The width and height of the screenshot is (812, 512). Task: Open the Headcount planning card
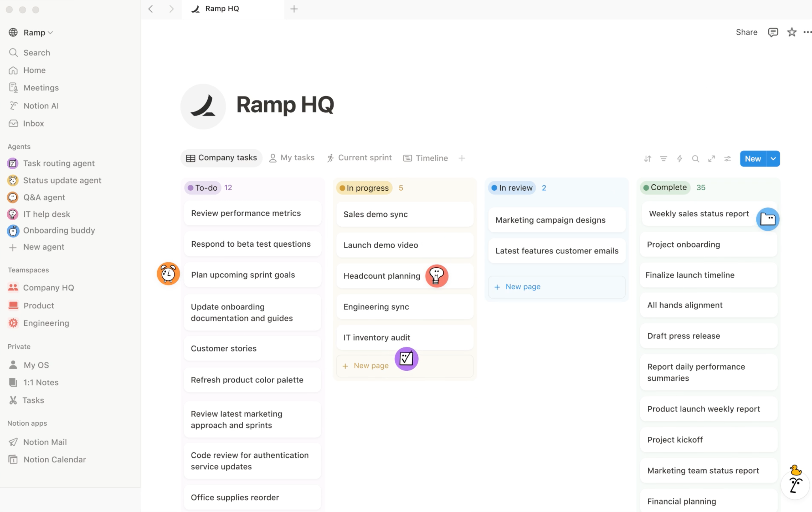coord(382,276)
